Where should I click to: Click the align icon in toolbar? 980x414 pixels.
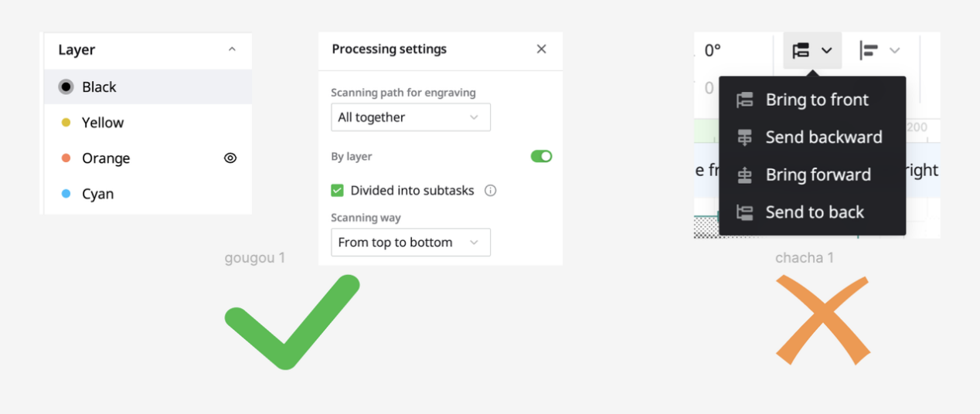(x=869, y=50)
